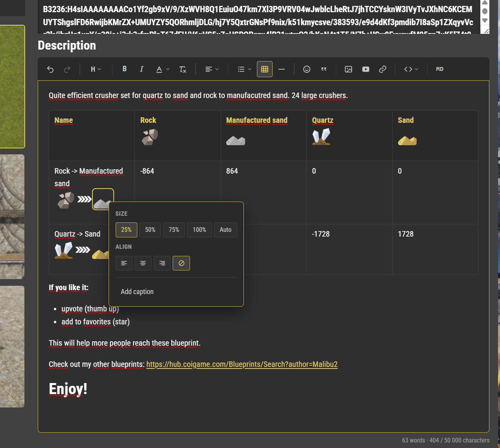Open the code block dropdown
500x448 pixels.
(411, 69)
